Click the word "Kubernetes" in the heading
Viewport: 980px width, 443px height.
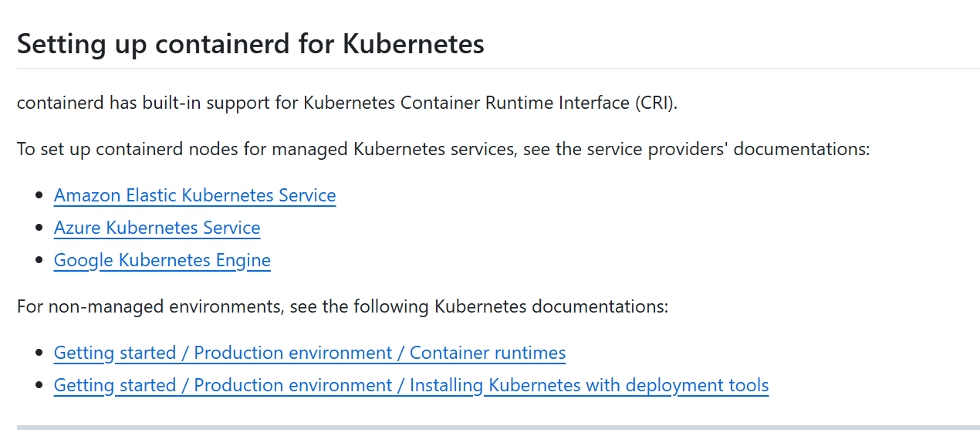413,44
